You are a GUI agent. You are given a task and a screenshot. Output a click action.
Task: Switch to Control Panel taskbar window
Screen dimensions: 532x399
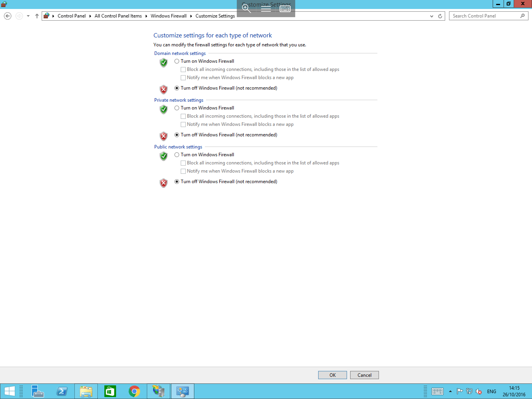[x=182, y=391]
